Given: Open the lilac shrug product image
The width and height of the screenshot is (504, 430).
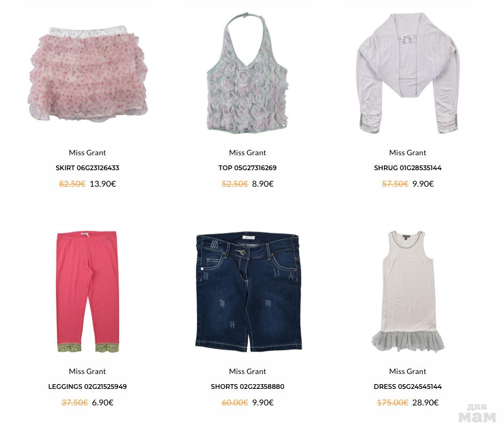Looking at the screenshot, I should (x=407, y=73).
